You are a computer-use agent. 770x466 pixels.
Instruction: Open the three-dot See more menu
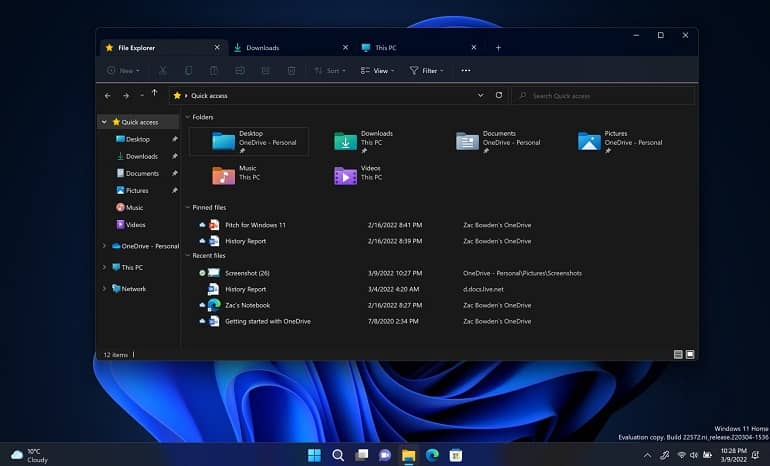466,71
